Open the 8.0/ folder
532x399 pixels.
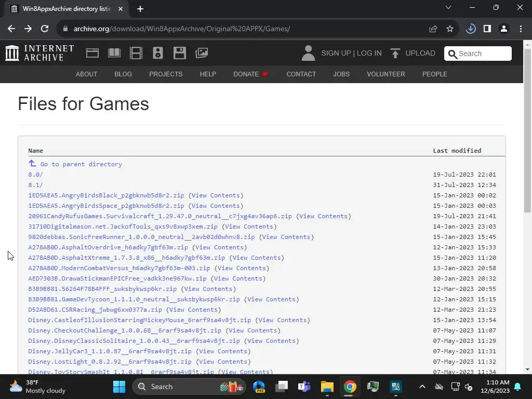(36, 175)
